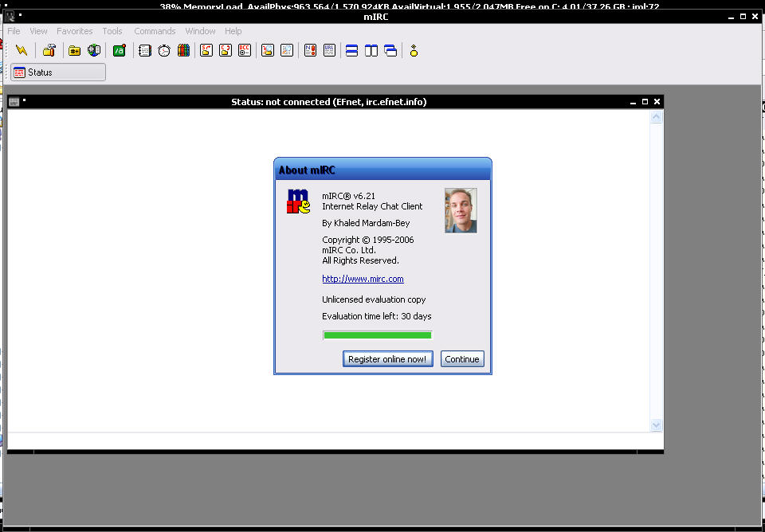This screenshot has height=532, width=765.
Task: Open the File menu
Action: pos(14,31)
